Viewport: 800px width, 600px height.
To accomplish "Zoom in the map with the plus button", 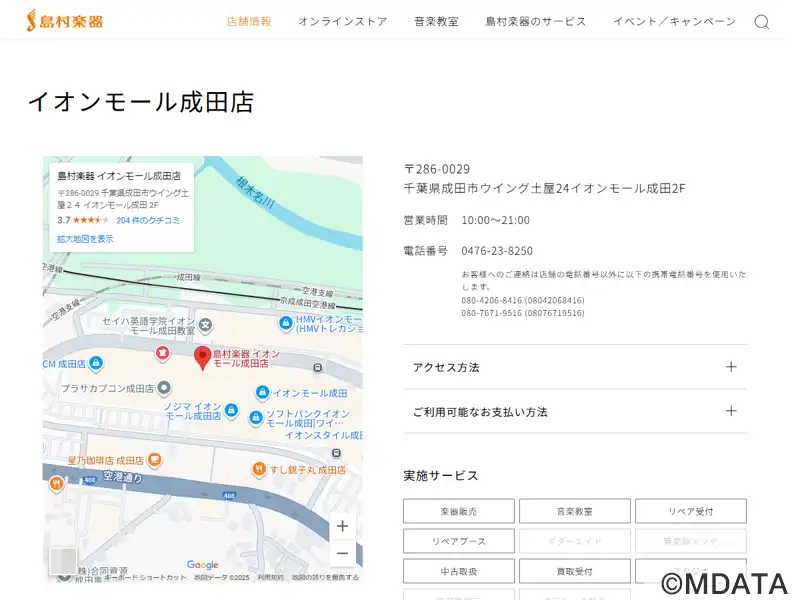I will point(342,526).
